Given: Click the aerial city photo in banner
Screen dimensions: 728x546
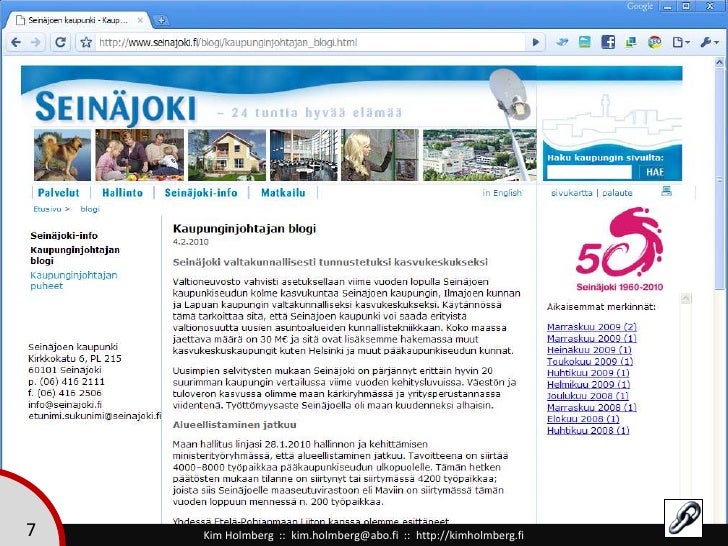Looking at the screenshot, I should (x=480, y=155).
